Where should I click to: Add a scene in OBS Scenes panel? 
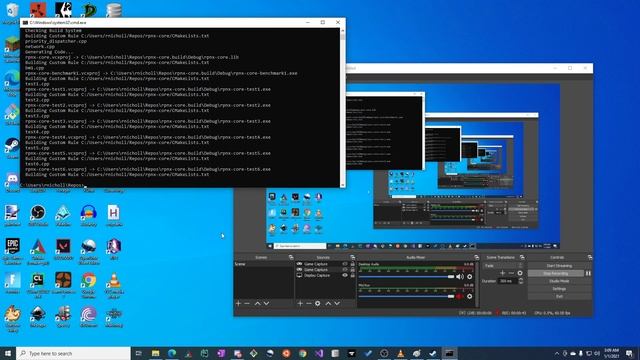coord(238,303)
